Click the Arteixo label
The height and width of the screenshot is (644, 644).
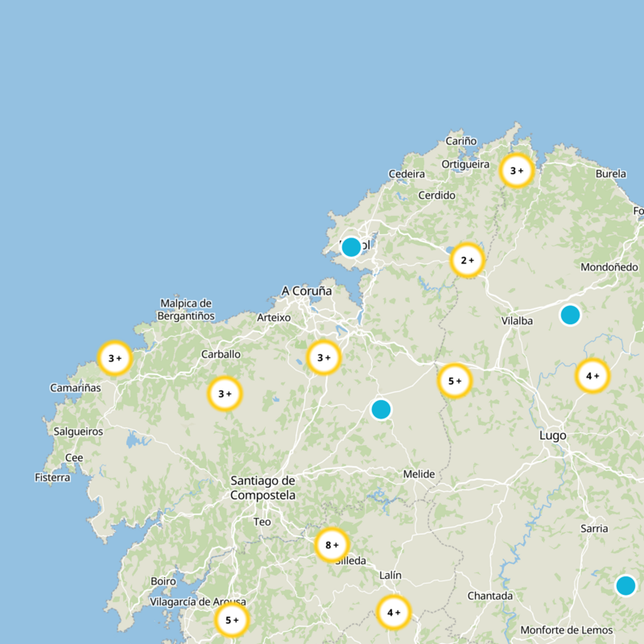point(274,317)
